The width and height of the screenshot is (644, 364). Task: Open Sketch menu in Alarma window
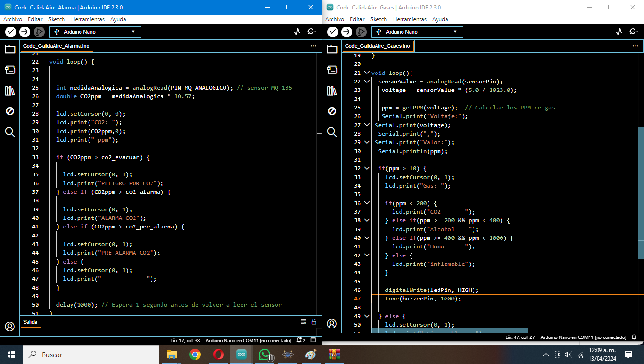[56, 19]
